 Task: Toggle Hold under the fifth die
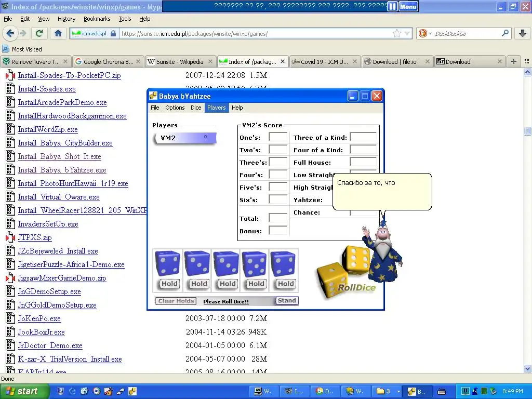pos(286,284)
